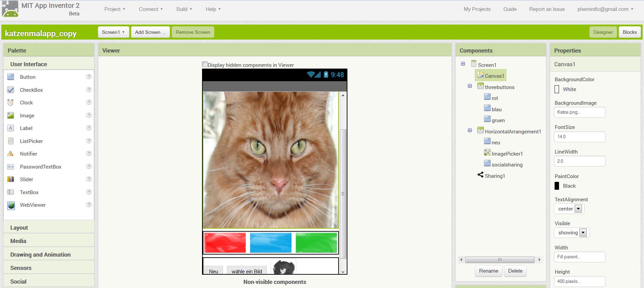Screen dimensions: 644x288
Task: Select the Slider palette icon
Action: coord(11,179)
